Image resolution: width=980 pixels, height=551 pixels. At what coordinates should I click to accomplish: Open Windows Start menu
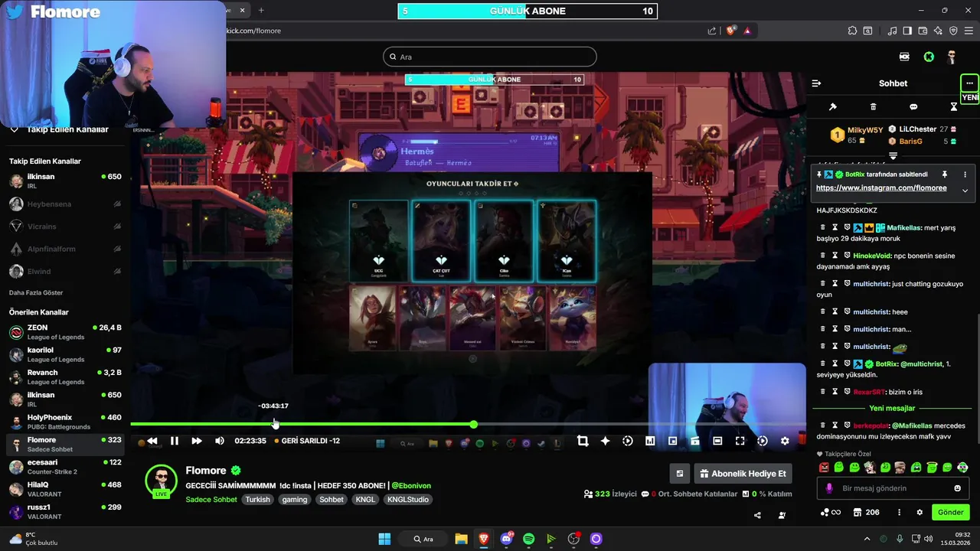(384, 539)
